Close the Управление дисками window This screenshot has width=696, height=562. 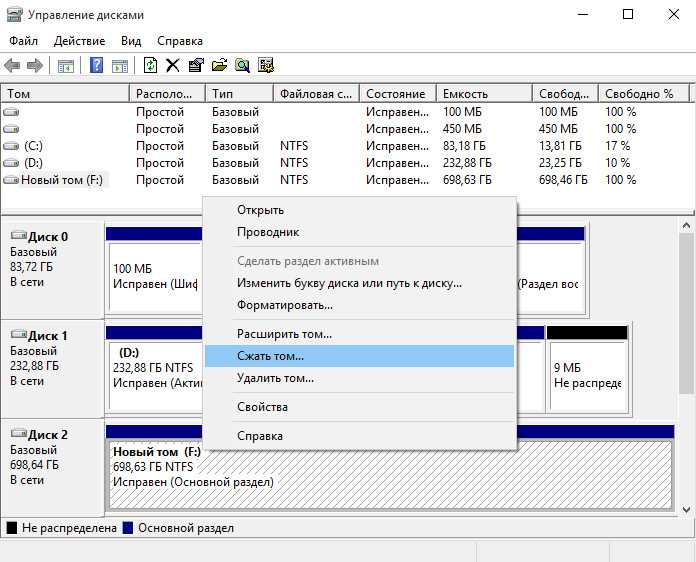(x=673, y=14)
